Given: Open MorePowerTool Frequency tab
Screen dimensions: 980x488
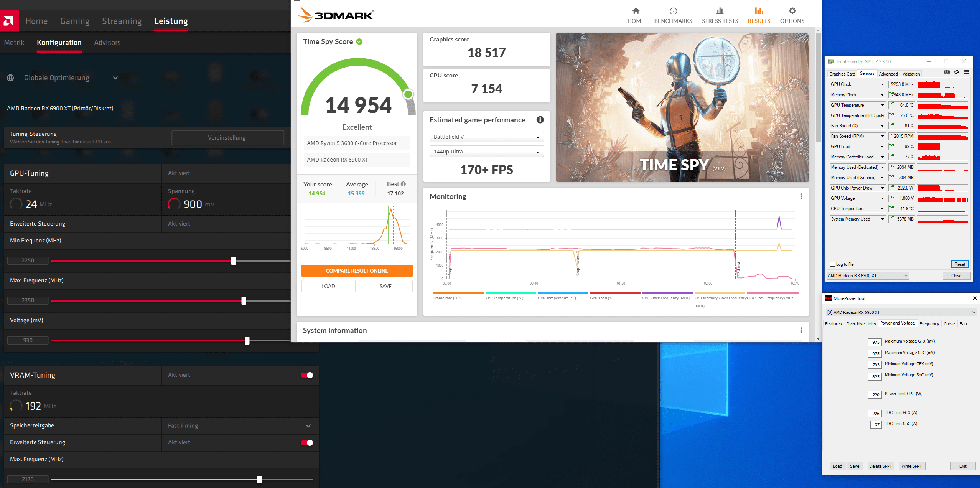Looking at the screenshot, I should (x=929, y=324).
